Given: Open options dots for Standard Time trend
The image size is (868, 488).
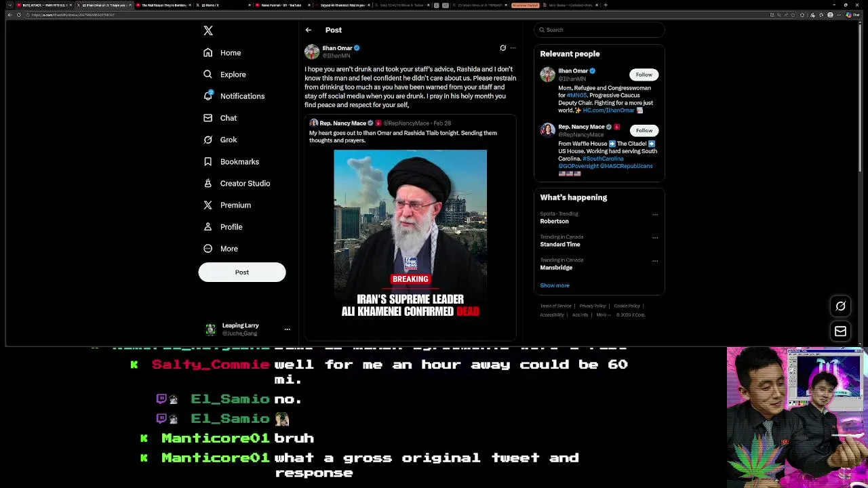Looking at the screenshot, I should tap(655, 238).
